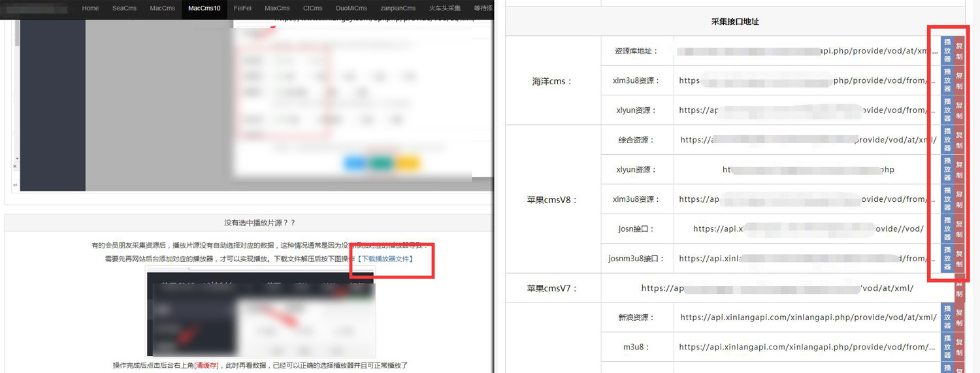Click the 下载播放器文件 download link
The width and height of the screenshot is (980, 373).
pos(385,259)
